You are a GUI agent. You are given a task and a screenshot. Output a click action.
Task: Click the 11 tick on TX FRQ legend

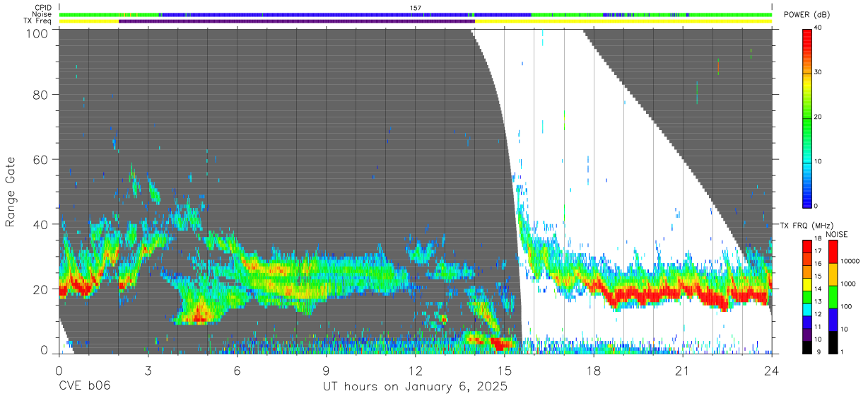click(x=818, y=327)
